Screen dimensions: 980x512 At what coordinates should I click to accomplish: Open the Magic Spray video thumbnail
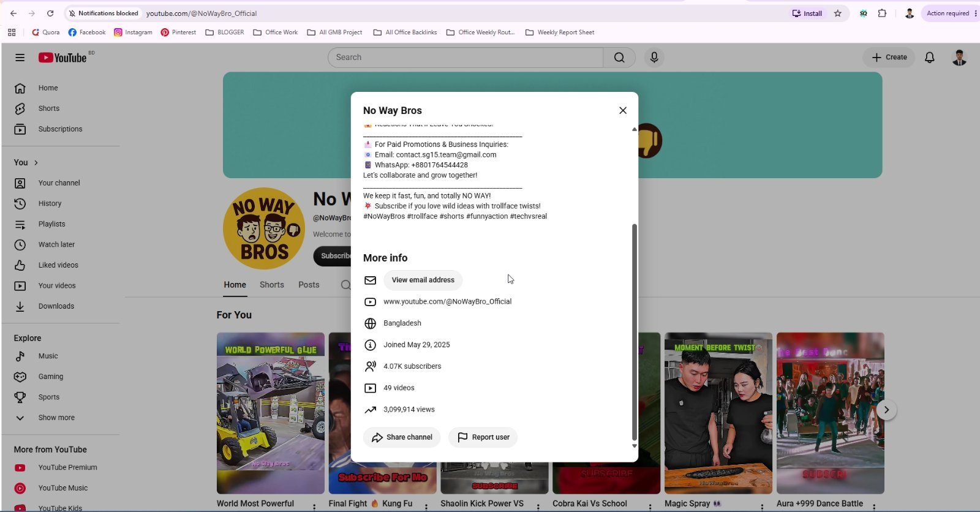tap(718, 413)
